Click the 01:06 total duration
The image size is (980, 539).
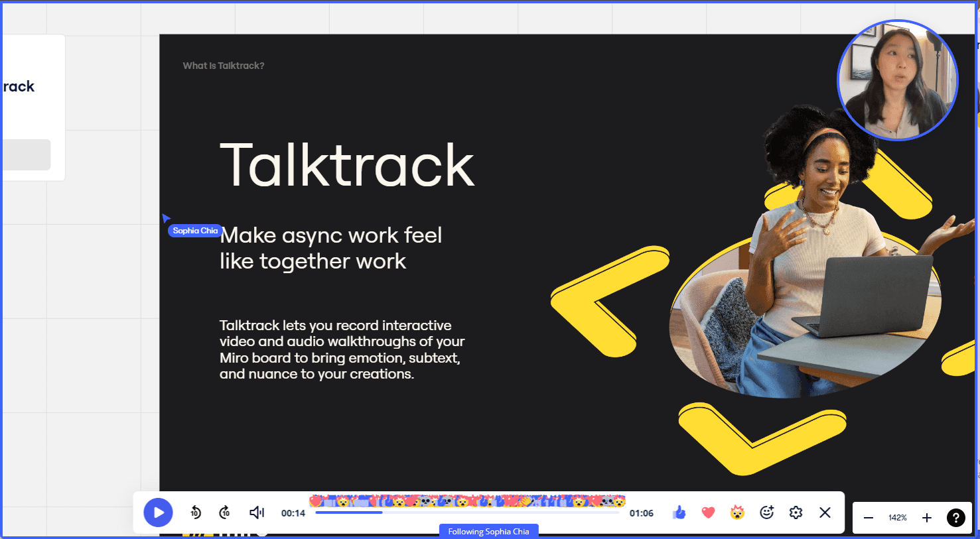tap(642, 513)
